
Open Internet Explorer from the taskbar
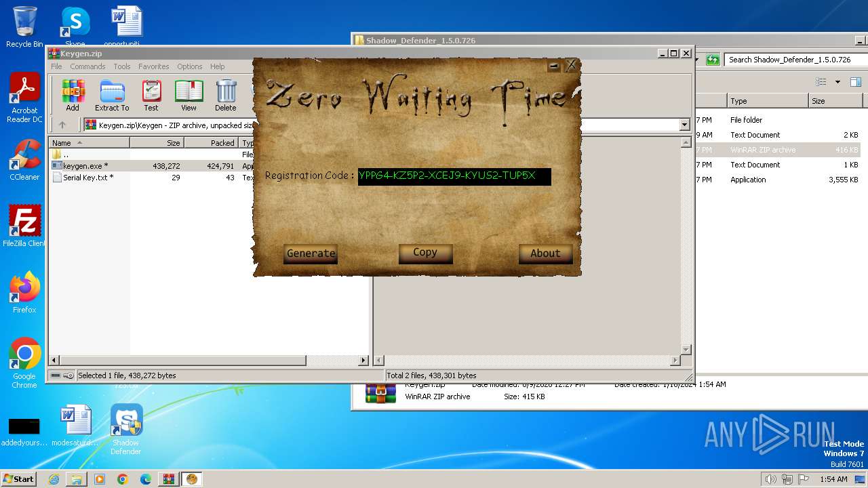pyautogui.click(x=54, y=479)
